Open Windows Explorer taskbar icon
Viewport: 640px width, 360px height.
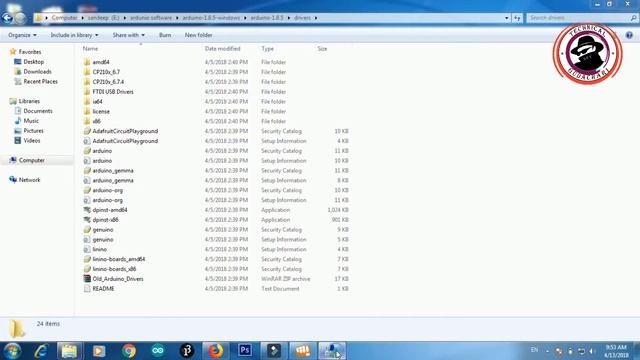pyautogui.click(x=69, y=351)
